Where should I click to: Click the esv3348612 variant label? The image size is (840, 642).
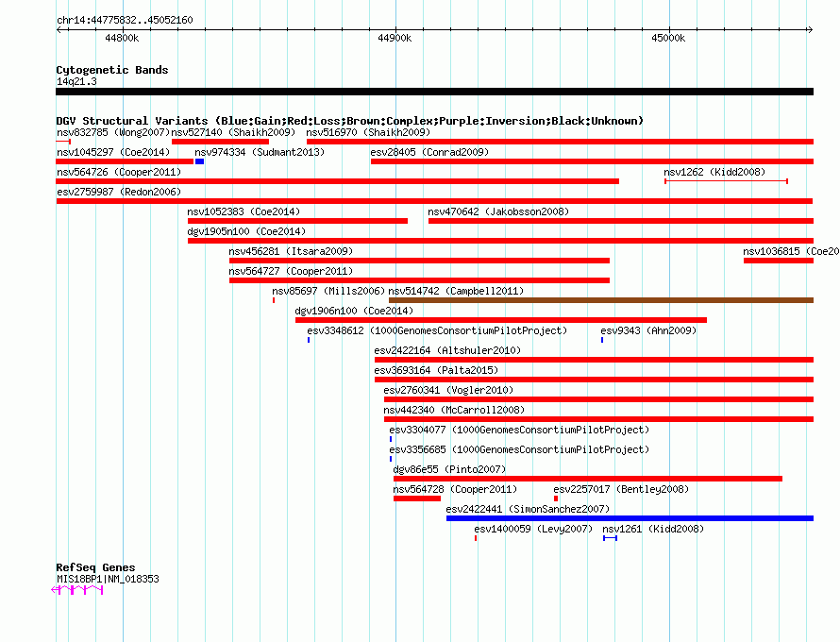[437, 330]
